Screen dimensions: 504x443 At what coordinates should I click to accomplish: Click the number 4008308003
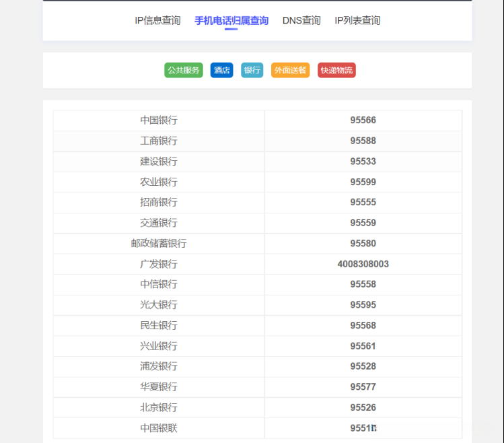[363, 264]
